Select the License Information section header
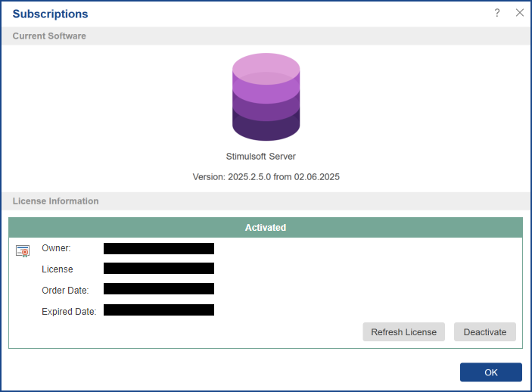The width and height of the screenshot is (532, 392). pos(55,201)
